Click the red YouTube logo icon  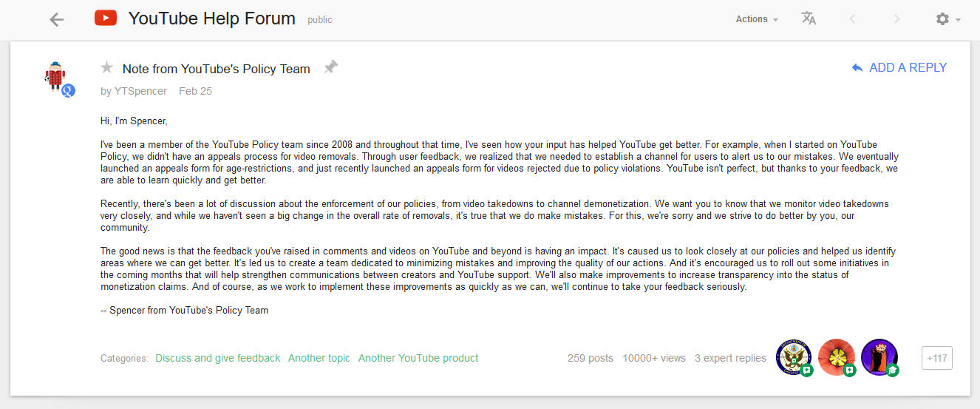point(106,18)
